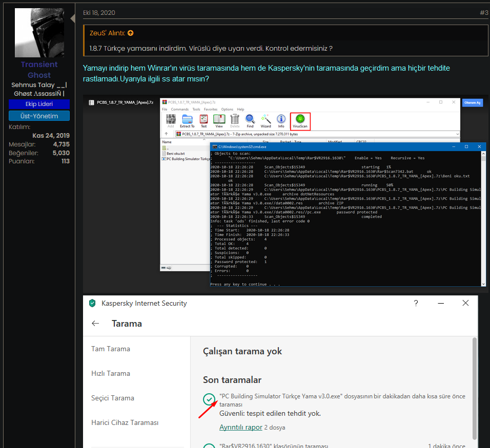Viewport: 490px width, 448px height.
Task: Click the Kaspersky help question mark
Action: coord(416,303)
